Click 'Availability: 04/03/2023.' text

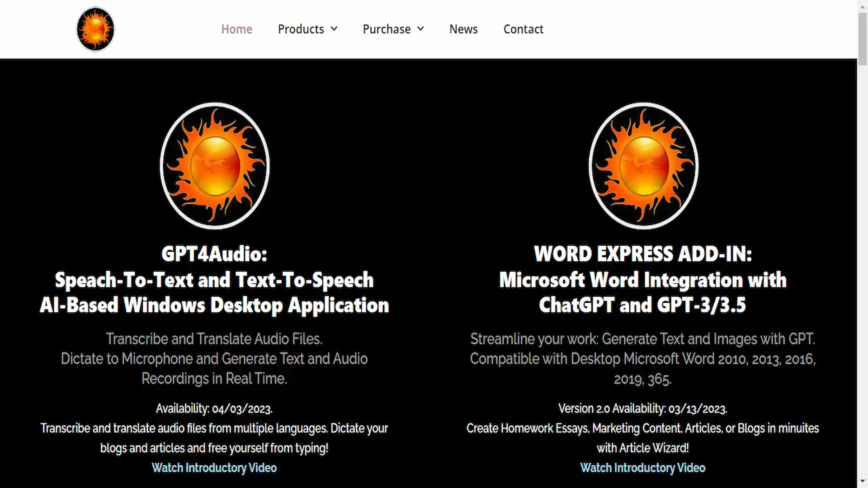click(214, 409)
